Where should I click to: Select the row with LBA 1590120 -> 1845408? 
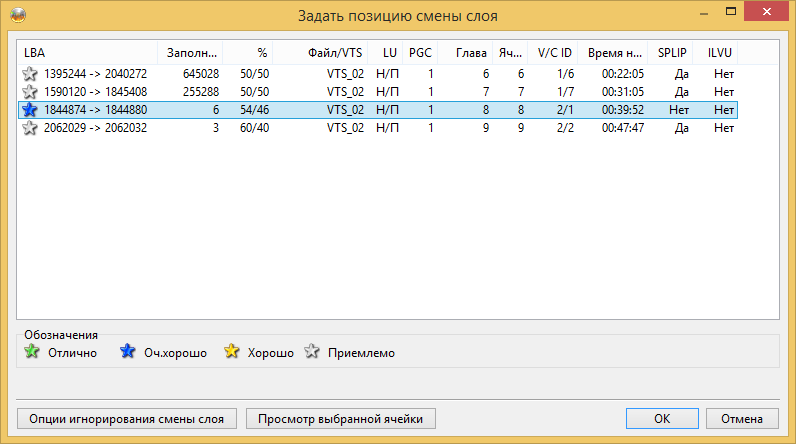click(x=378, y=92)
